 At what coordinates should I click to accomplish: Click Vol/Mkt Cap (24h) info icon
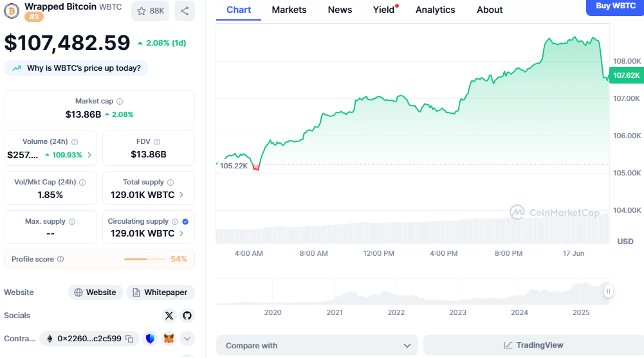(x=82, y=183)
